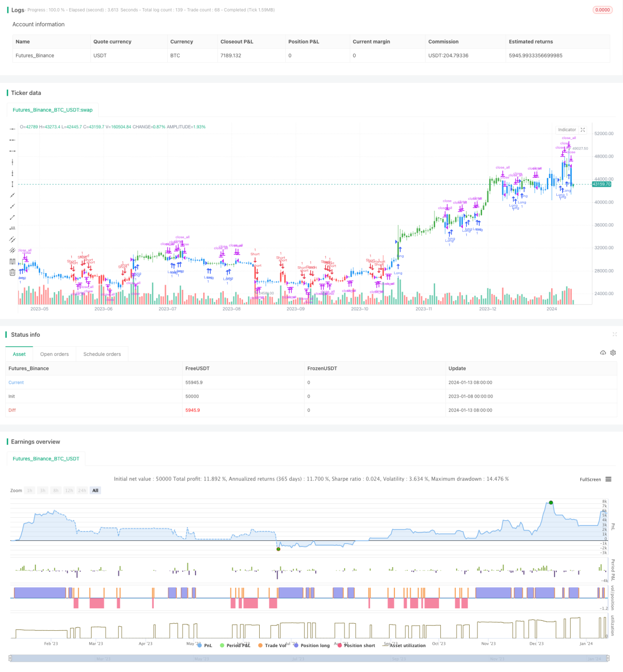
Task: Click the FrozenUSDT column header
Action: click(x=322, y=368)
